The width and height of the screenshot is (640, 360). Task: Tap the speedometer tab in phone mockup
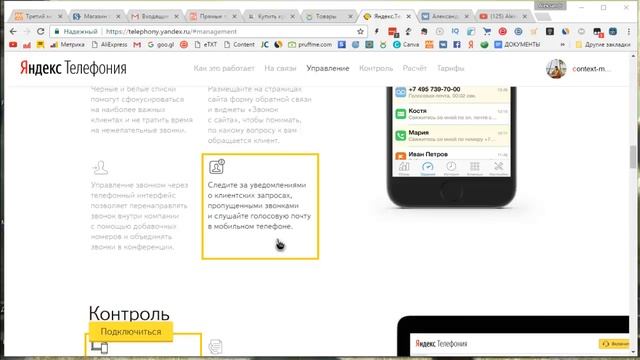(x=427, y=168)
